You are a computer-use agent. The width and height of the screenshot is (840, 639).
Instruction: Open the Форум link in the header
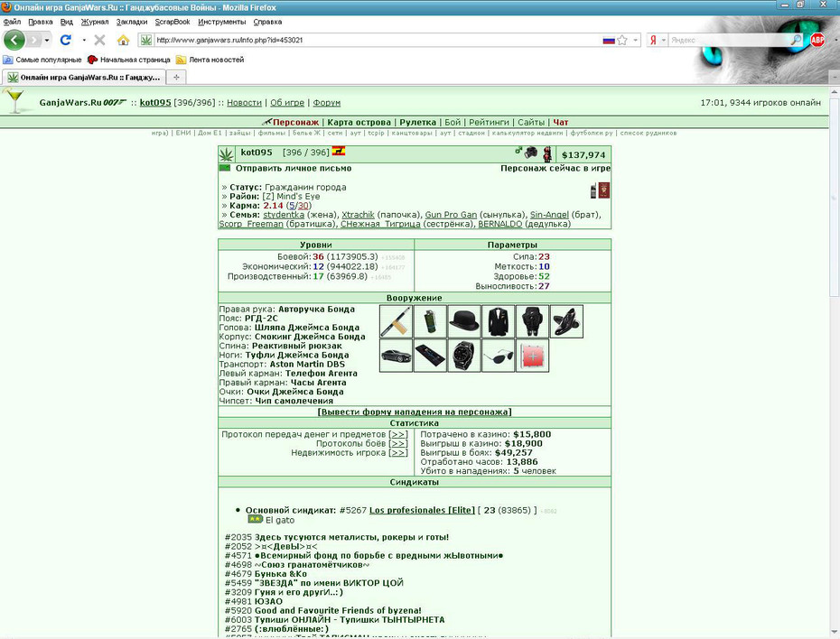coord(327,103)
